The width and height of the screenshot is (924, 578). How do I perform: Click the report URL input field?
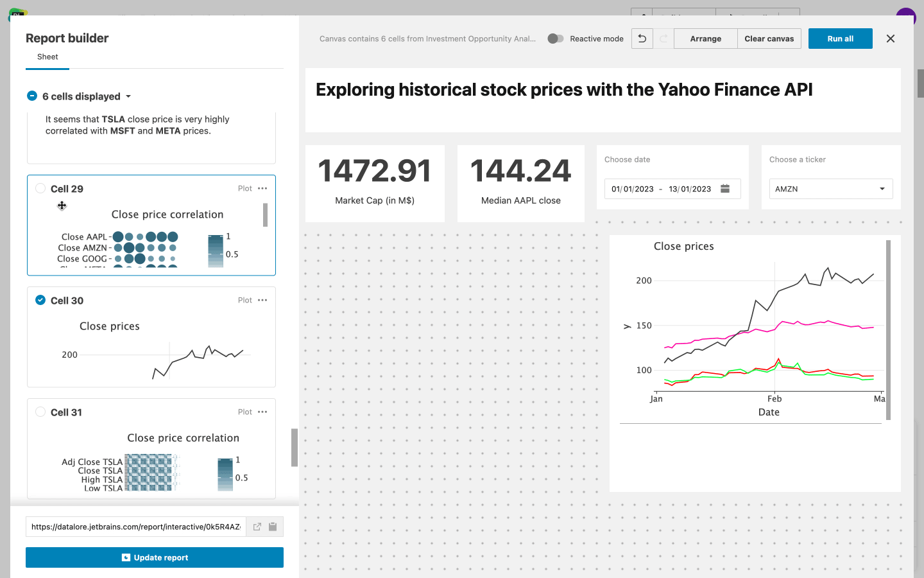click(135, 527)
